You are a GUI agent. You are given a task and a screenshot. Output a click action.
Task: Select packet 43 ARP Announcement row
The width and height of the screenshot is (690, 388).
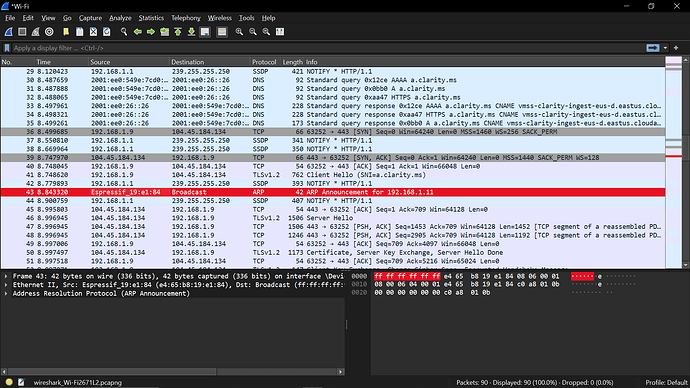[x=333, y=192]
